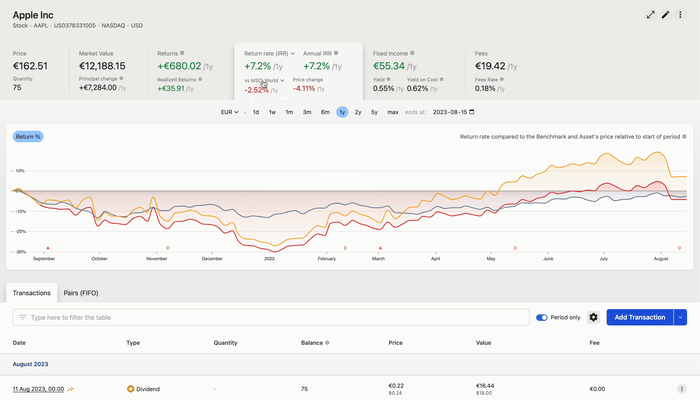Click the Add Transaction button
The image size is (700, 400).
coord(640,317)
